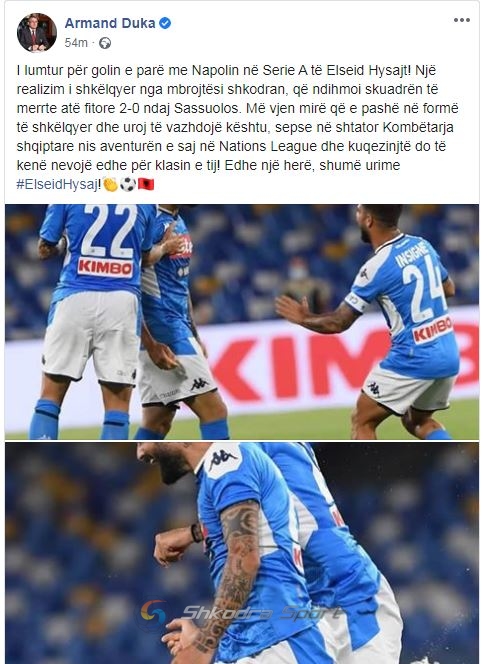Open the #ElseidHysaj hashtag
The height and width of the screenshot is (664, 487).
click(58, 185)
